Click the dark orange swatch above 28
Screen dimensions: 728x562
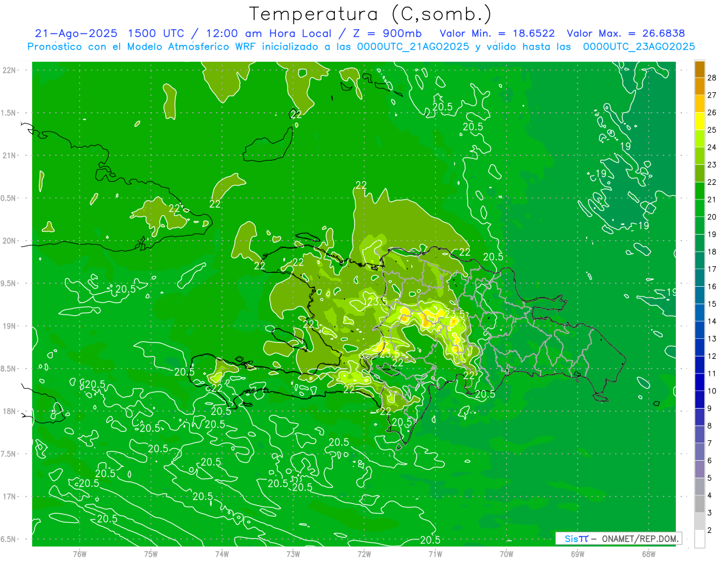699,69
